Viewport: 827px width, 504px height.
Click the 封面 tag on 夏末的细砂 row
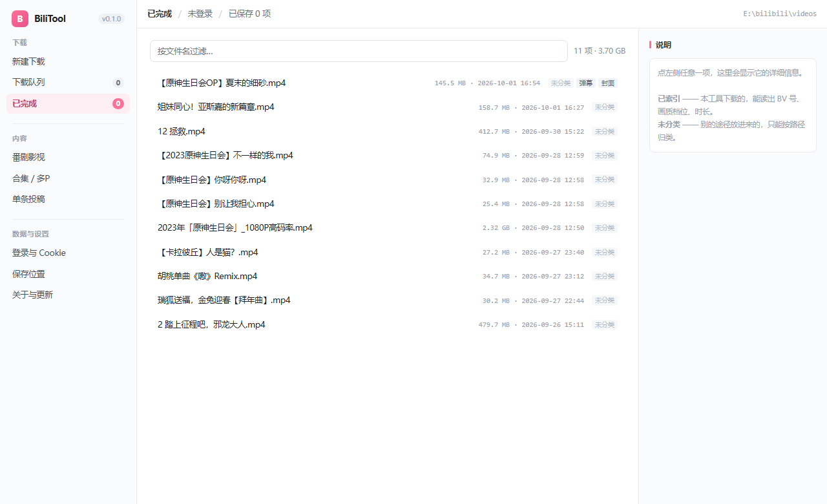click(608, 83)
